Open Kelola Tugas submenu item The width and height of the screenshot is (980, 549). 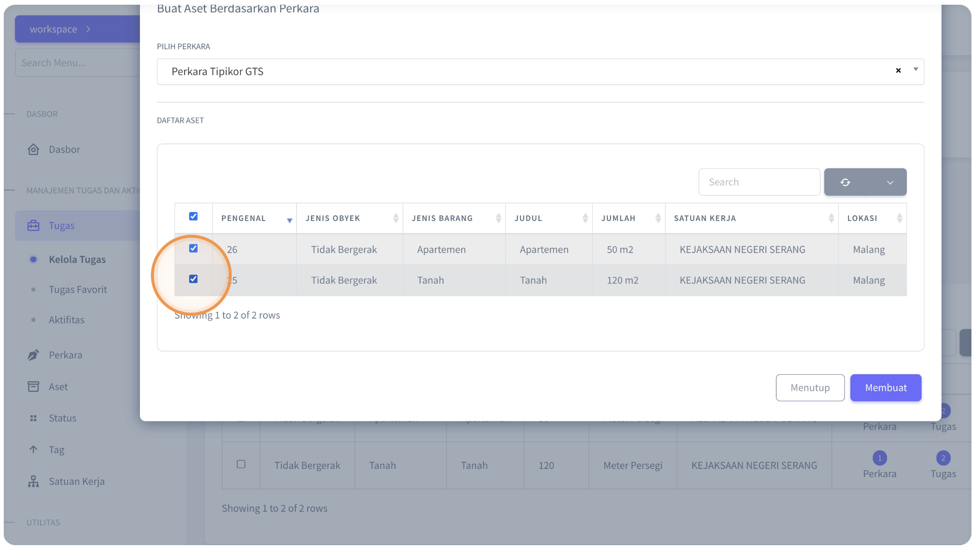[x=77, y=260]
